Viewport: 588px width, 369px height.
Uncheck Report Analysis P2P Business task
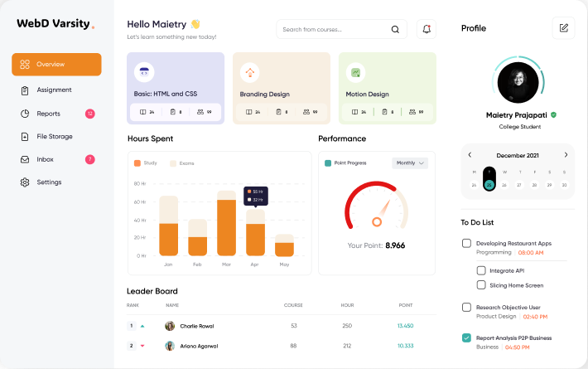coord(466,337)
